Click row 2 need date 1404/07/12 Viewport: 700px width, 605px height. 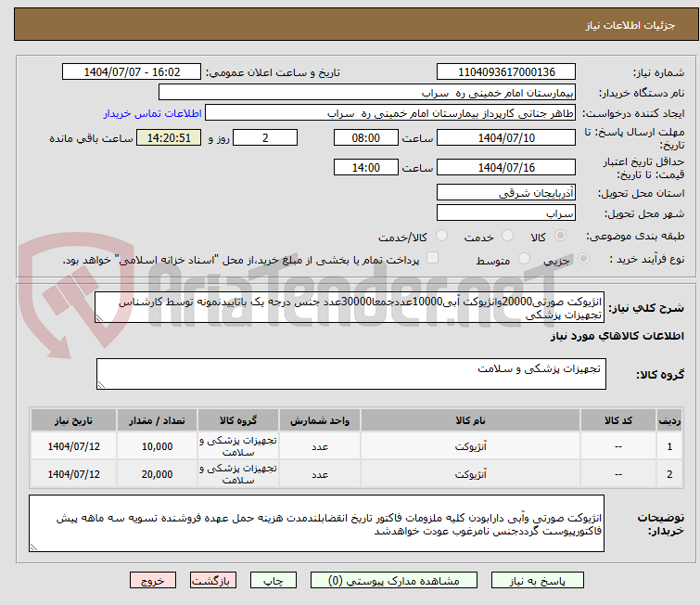tap(73, 473)
